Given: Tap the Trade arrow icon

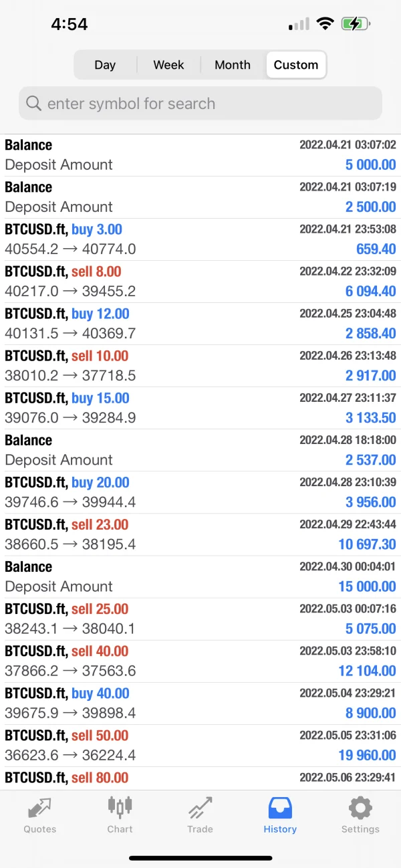Looking at the screenshot, I should click(200, 808).
